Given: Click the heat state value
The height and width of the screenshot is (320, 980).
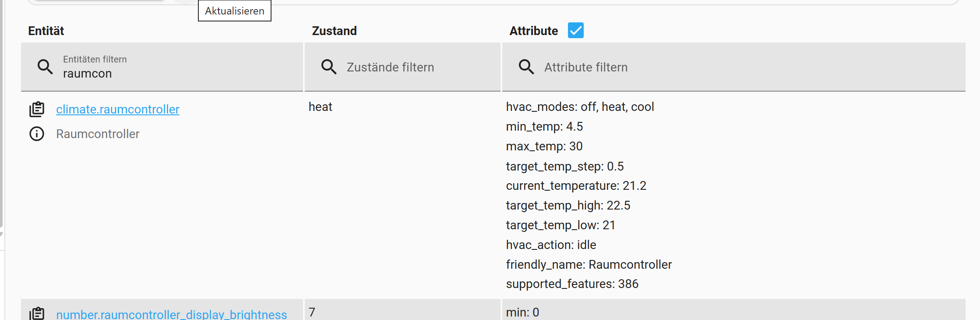Looking at the screenshot, I should point(320,107).
